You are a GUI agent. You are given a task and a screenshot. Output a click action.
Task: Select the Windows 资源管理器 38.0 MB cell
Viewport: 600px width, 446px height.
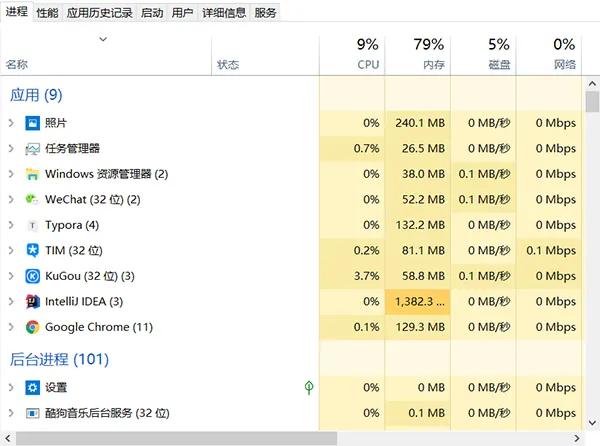(x=417, y=174)
